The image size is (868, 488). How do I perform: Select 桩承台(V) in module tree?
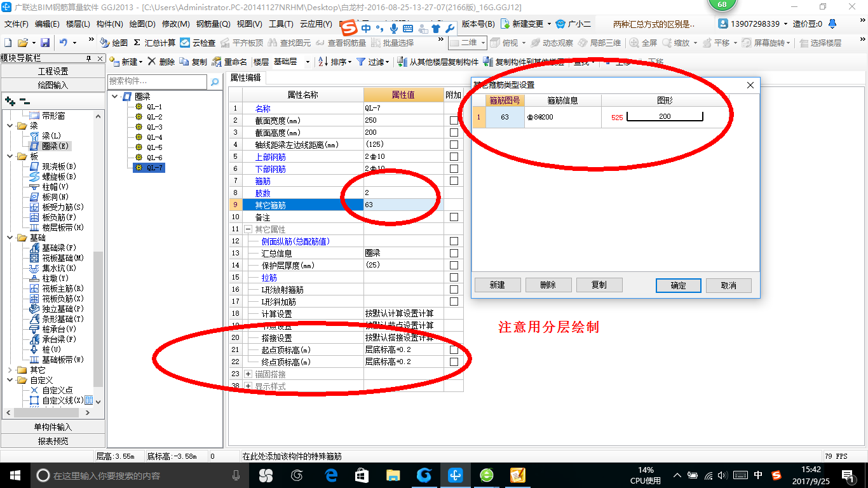coord(53,329)
